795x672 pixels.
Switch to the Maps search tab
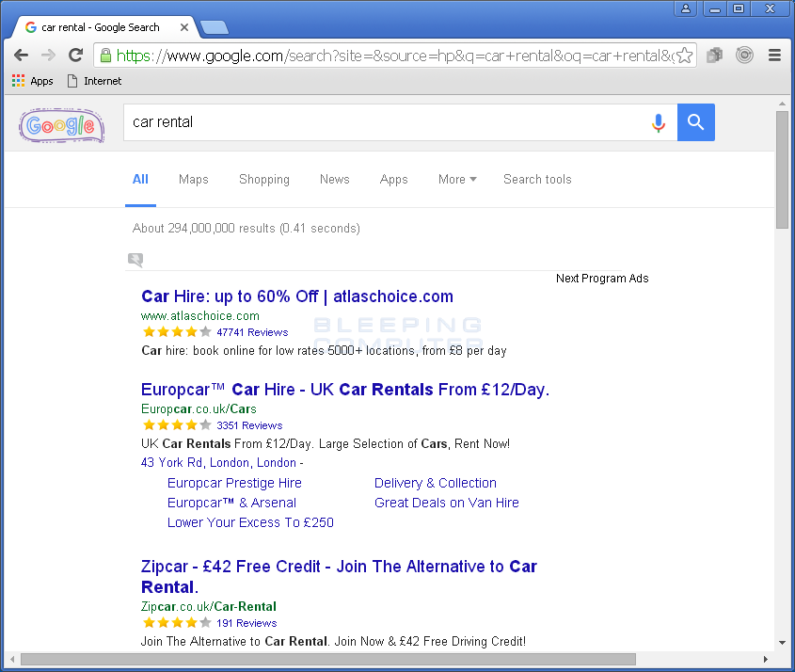coord(194,180)
